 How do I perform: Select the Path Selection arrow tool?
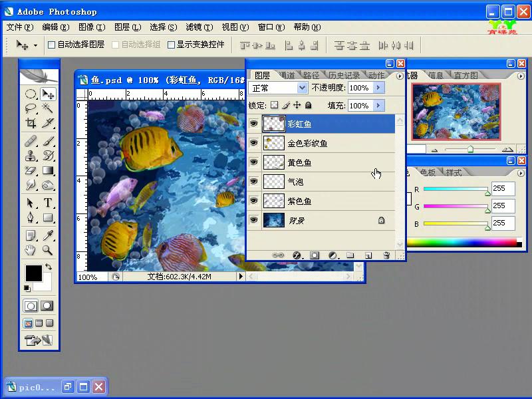(x=31, y=203)
